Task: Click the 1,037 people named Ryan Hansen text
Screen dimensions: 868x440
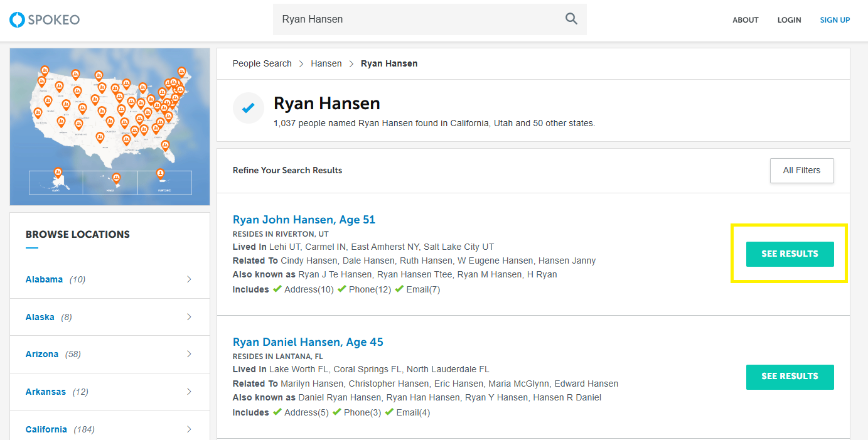Action: (x=434, y=124)
